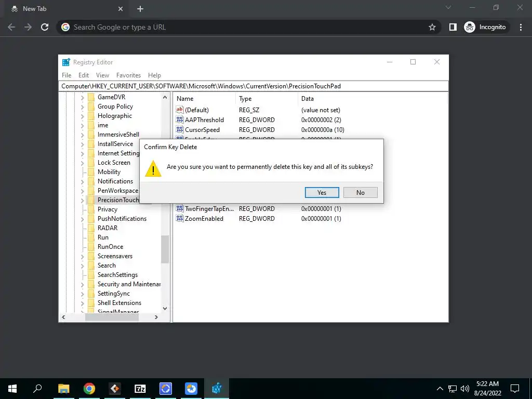
Task: Open File Explorer from the taskbar
Action: (63, 389)
